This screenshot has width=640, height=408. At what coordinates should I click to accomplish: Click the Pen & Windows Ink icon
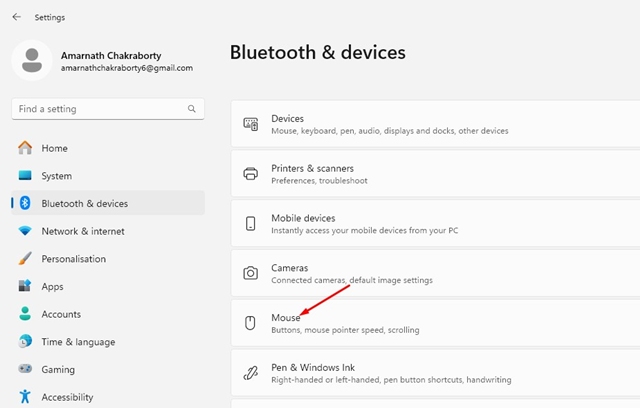pos(251,373)
